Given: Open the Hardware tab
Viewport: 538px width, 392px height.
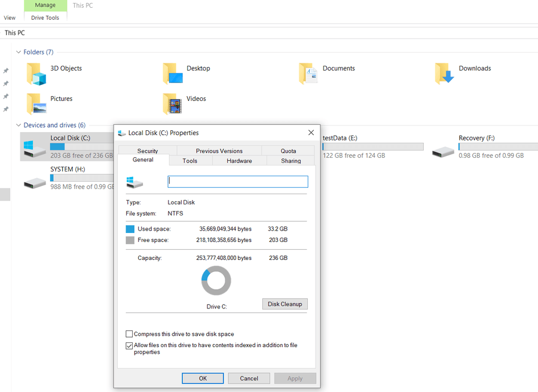Looking at the screenshot, I should (x=239, y=161).
